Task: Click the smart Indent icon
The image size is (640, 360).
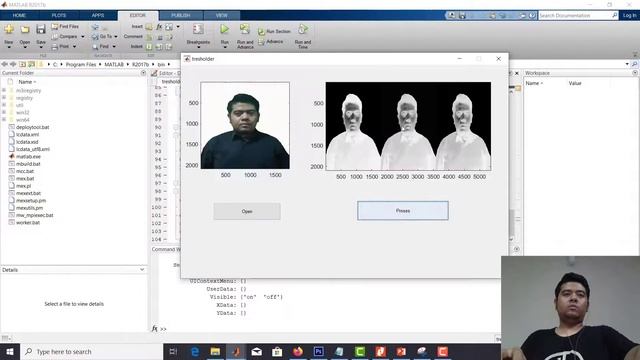Action: 149,47
